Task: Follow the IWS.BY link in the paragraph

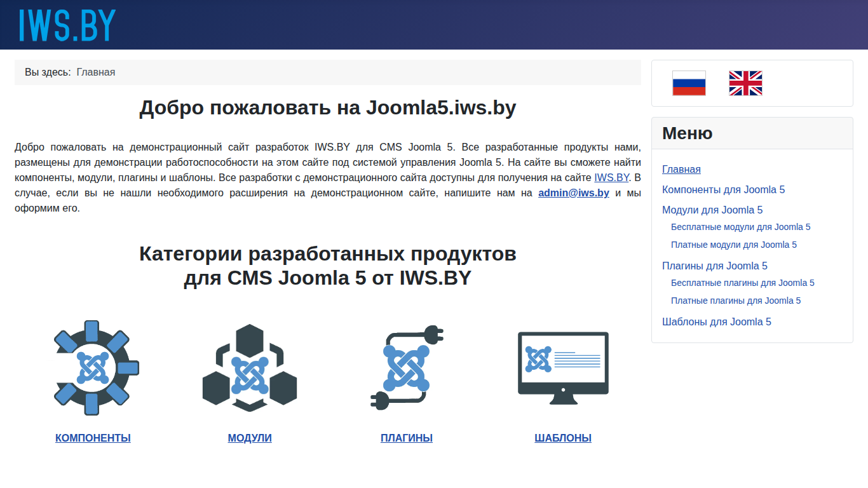Action: (x=612, y=177)
